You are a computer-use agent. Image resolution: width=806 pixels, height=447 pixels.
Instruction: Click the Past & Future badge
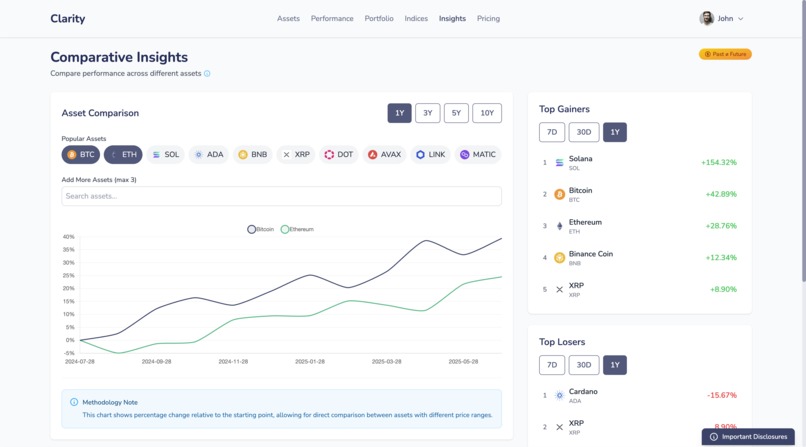tap(725, 54)
